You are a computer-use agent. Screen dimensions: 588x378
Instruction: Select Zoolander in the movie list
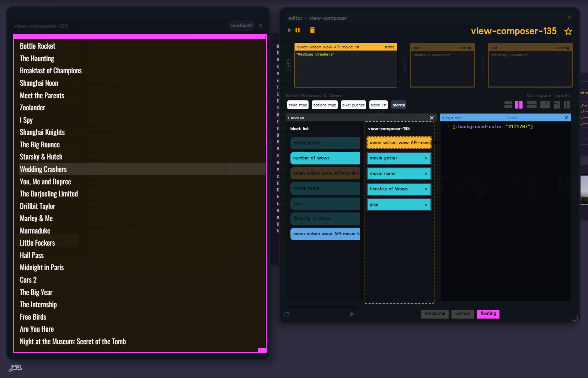point(33,108)
